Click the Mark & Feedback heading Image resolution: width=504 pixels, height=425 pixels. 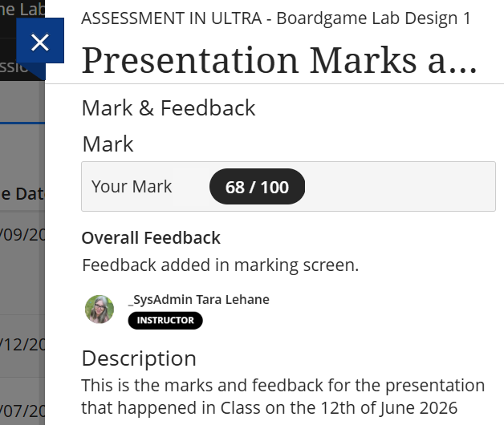coord(169,108)
